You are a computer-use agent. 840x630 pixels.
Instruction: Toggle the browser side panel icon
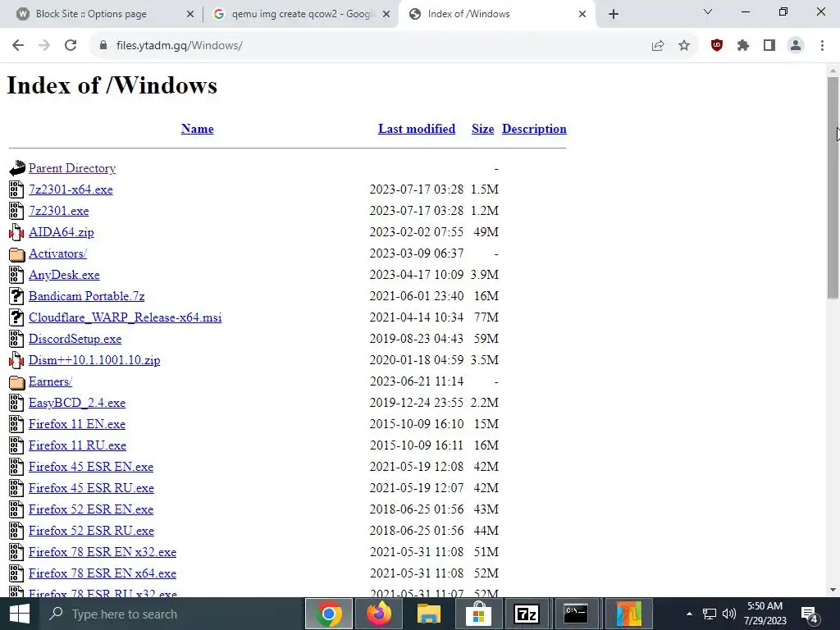coord(769,46)
